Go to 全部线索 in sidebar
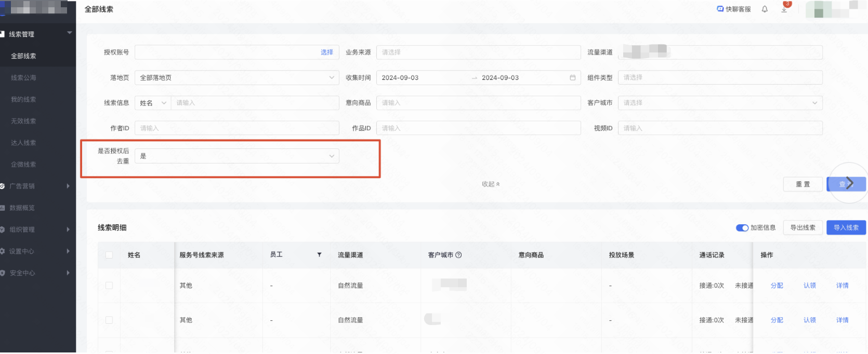This screenshot has width=868, height=354. pos(23,56)
